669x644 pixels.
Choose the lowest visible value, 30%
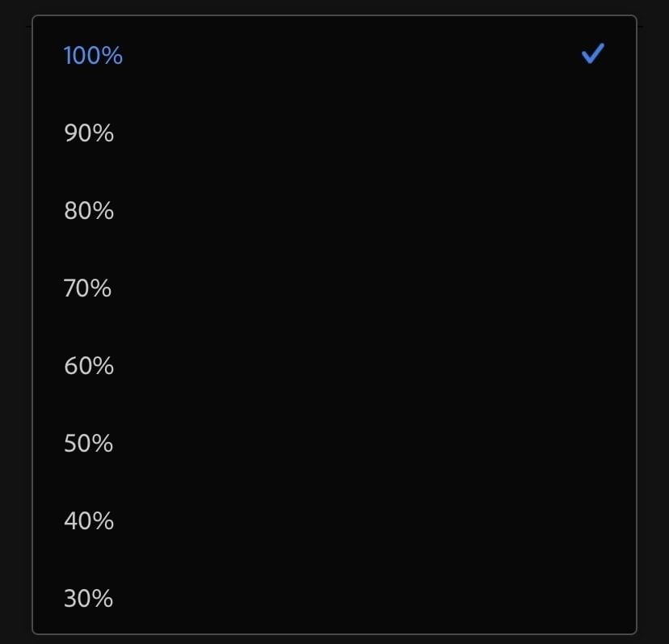334,598
